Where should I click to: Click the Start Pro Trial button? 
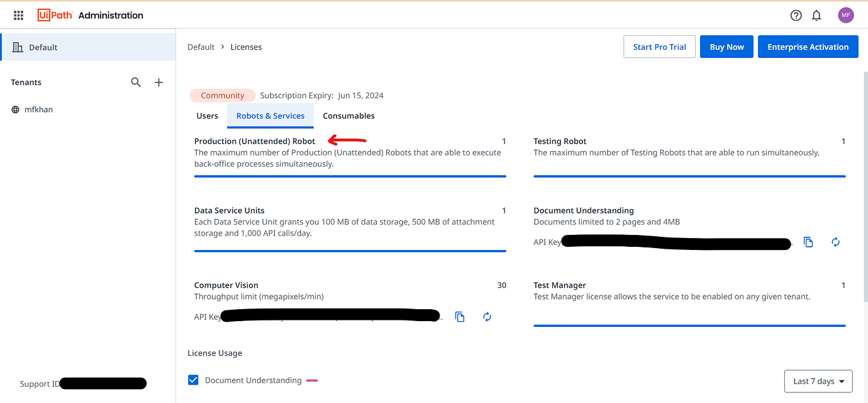[x=659, y=46]
